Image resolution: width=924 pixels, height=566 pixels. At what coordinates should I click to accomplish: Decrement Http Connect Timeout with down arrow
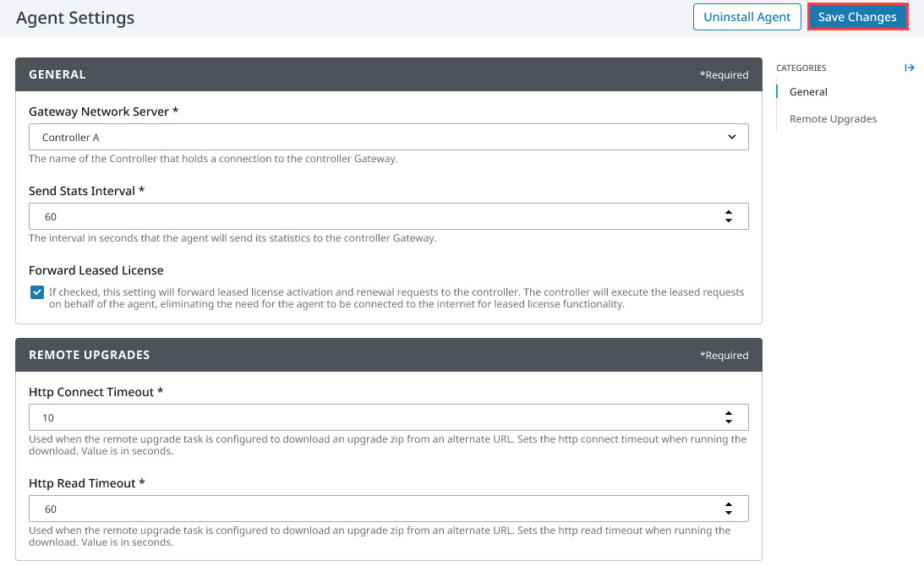729,422
